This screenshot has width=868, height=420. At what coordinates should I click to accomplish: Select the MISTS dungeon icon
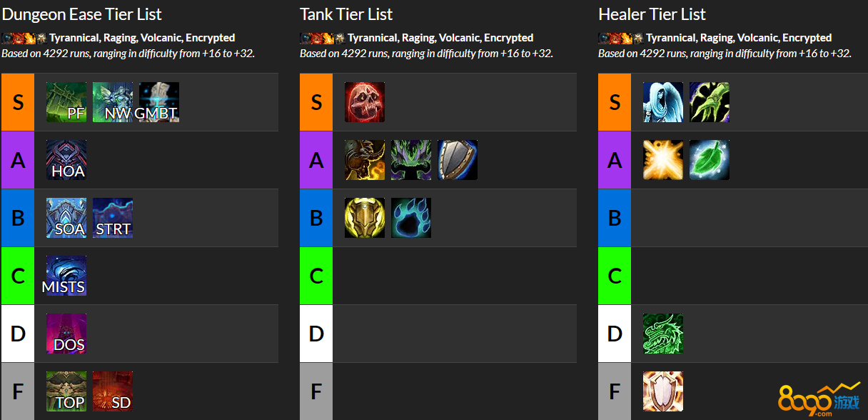[66, 276]
